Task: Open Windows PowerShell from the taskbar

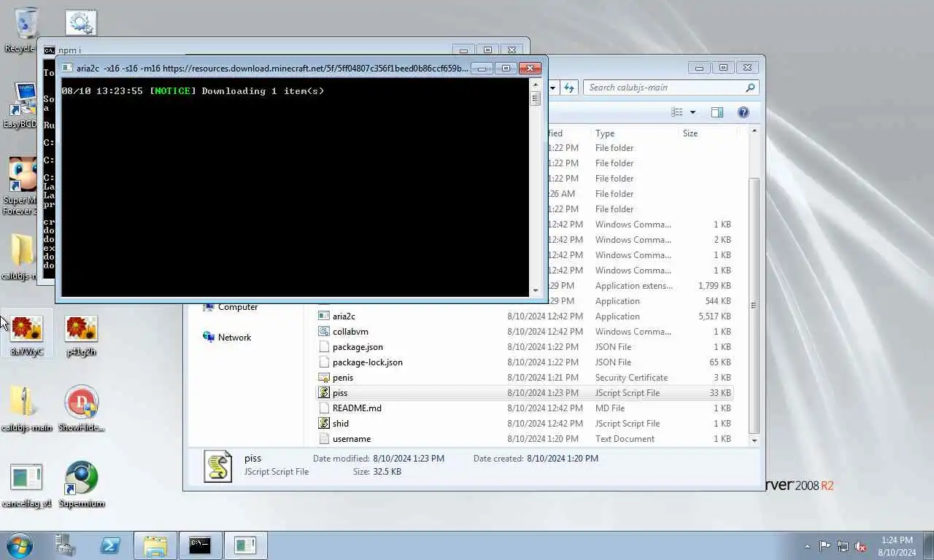Action: [x=110, y=545]
